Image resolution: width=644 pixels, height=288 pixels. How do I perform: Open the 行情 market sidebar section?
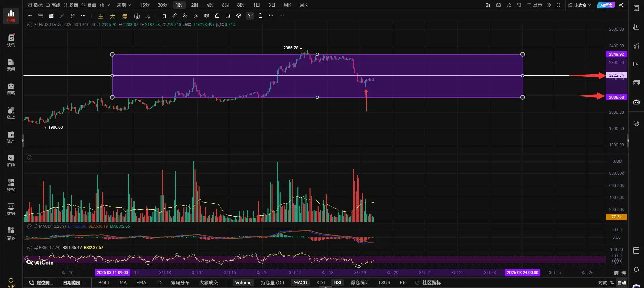11,16
